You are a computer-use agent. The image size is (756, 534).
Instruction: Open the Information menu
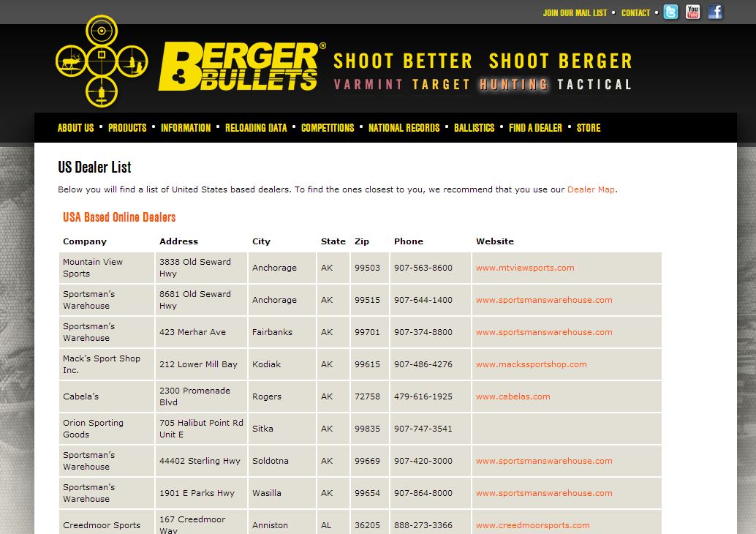click(x=186, y=128)
